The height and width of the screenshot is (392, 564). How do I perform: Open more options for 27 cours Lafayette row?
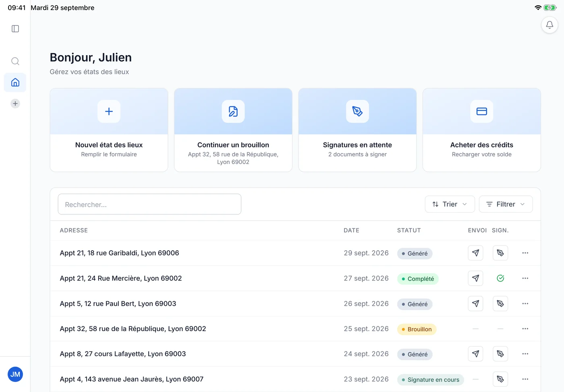click(525, 354)
